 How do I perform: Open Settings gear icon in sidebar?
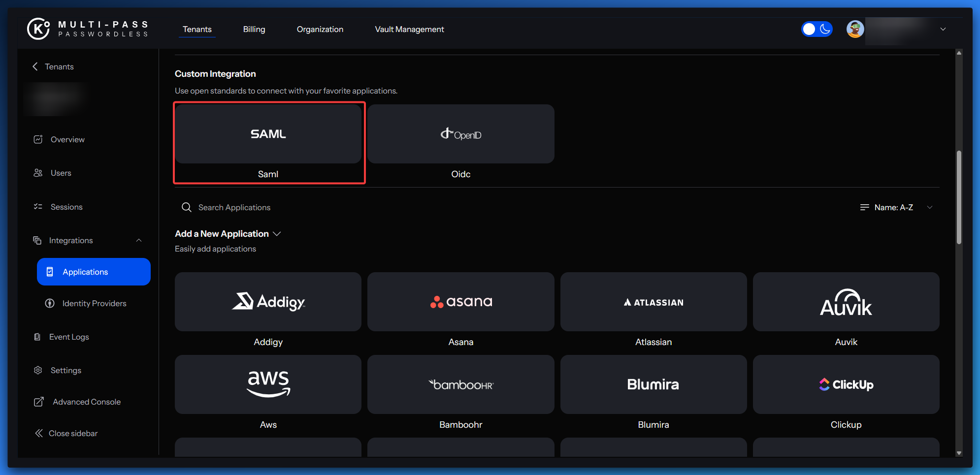pos(38,370)
